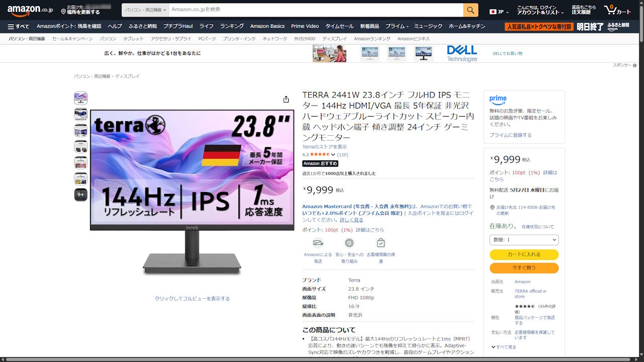This screenshot has height=362, width=644.
Task: Open the 外付けHDD subcategory tab
Action: (305, 39)
